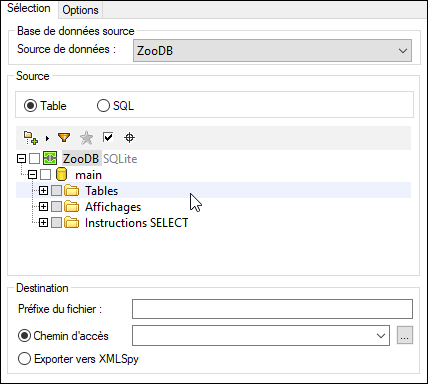The image size is (428, 384).
Task: Expand the Tables folder node
Action: [x=43, y=191]
